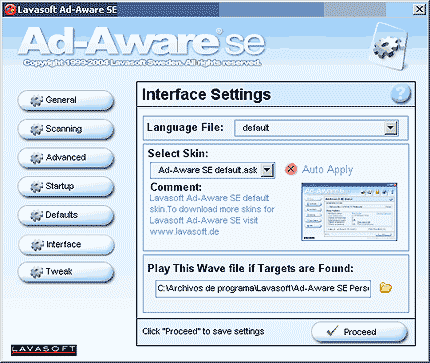Toggle the Auto Apply option
The image size is (430, 363).
291,169
